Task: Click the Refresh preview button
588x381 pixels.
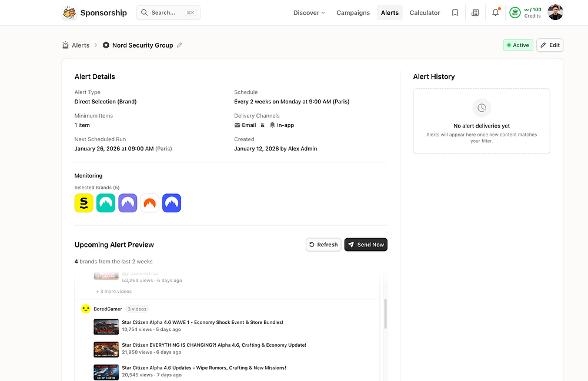Action: click(323, 245)
